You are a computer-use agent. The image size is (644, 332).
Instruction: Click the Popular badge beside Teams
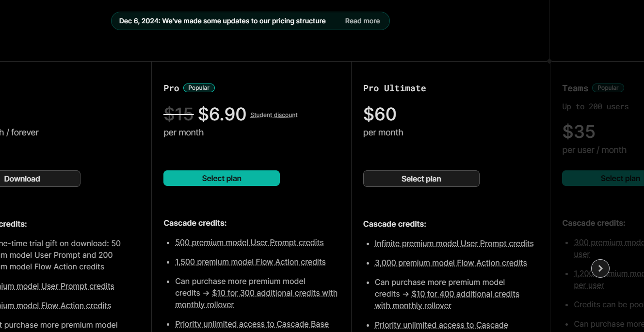[608, 88]
